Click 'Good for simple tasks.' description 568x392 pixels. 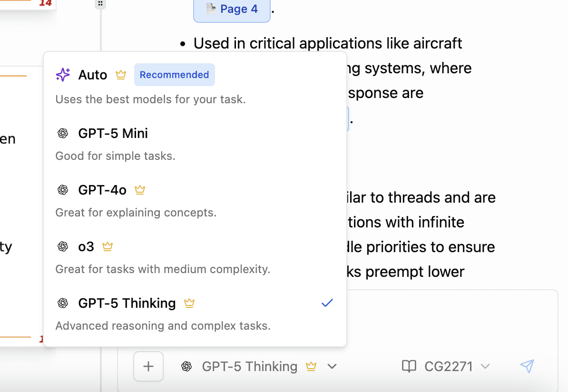(116, 156)
